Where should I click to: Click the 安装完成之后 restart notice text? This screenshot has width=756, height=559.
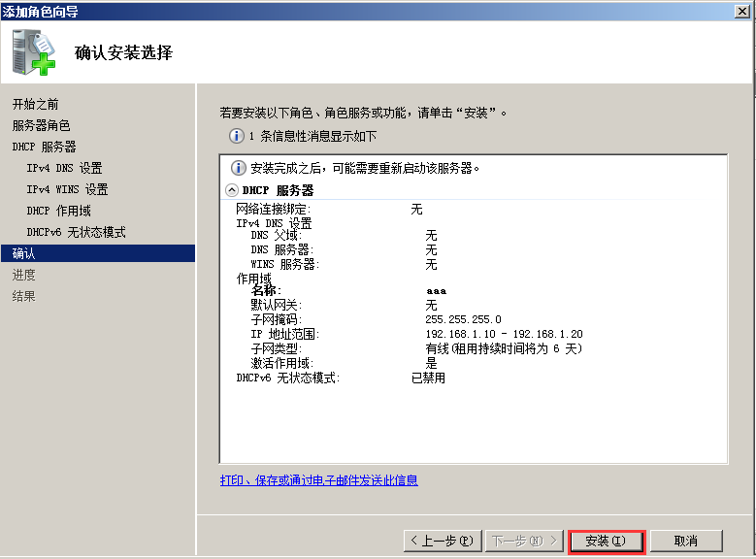tap(365, 168)
